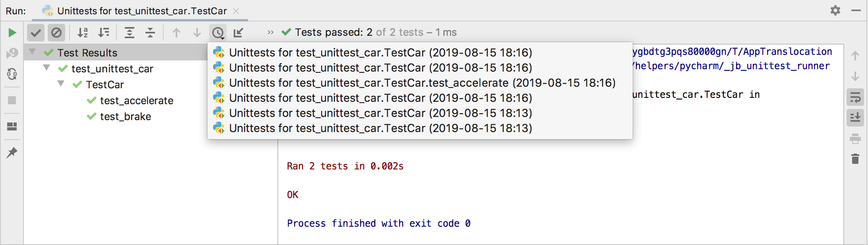868x245 pixels.
Task: Click the stop button in the left sidebar
Action: point(12,100)
